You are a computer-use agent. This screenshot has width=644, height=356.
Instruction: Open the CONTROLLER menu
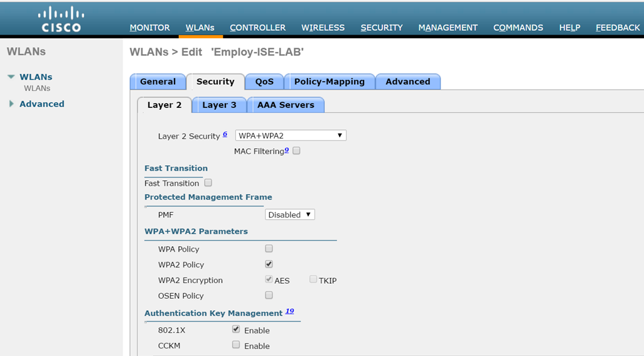(257, 28)
